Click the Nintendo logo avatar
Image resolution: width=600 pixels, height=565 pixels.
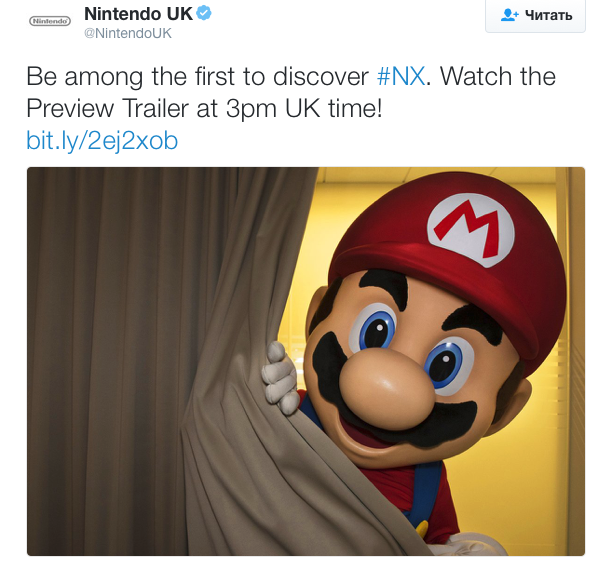click(50, 21)
